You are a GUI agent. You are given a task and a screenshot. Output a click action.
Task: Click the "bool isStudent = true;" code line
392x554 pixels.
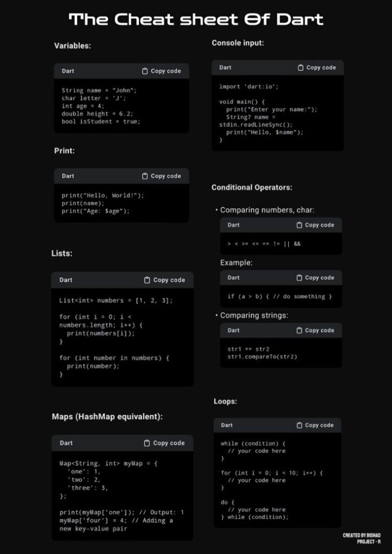point(101,122)
